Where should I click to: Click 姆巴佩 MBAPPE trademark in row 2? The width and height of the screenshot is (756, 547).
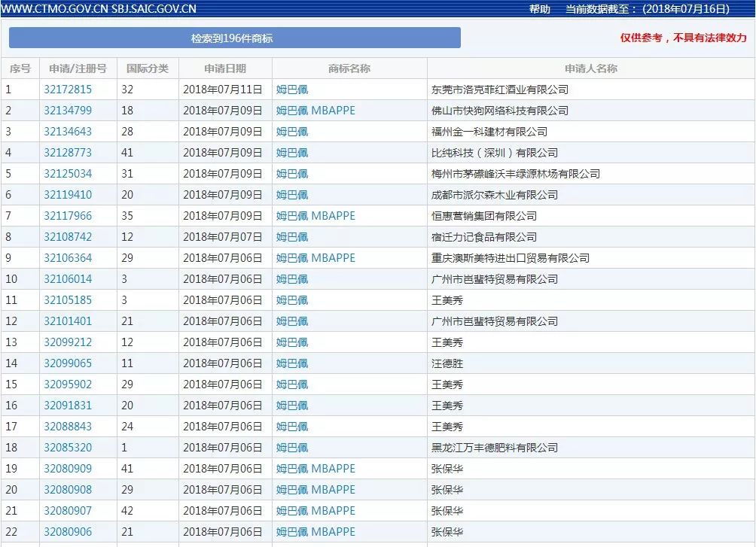pos(316,111)
